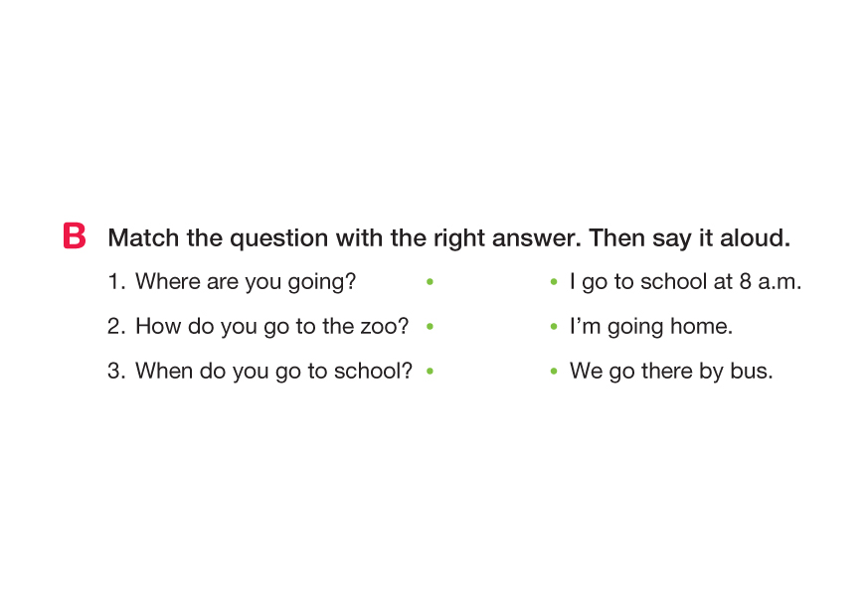Click the green dot before "I'm going home."

554,327
